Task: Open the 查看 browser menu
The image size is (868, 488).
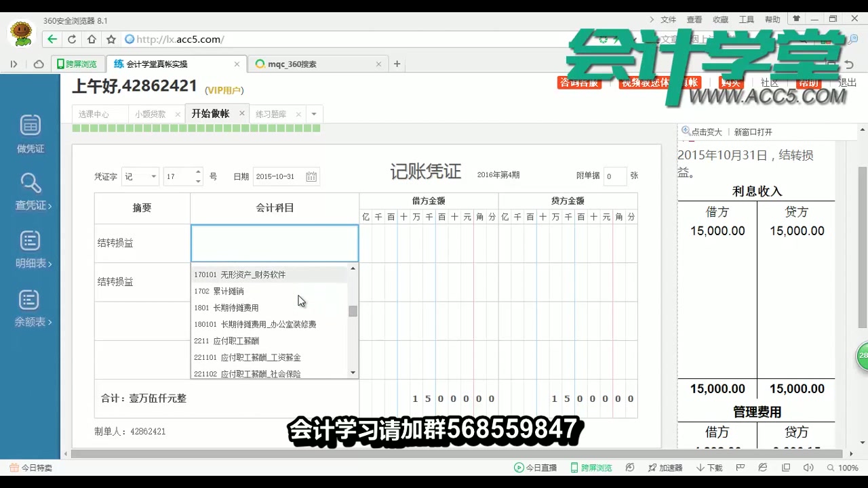Action: (x=694, y=20)
